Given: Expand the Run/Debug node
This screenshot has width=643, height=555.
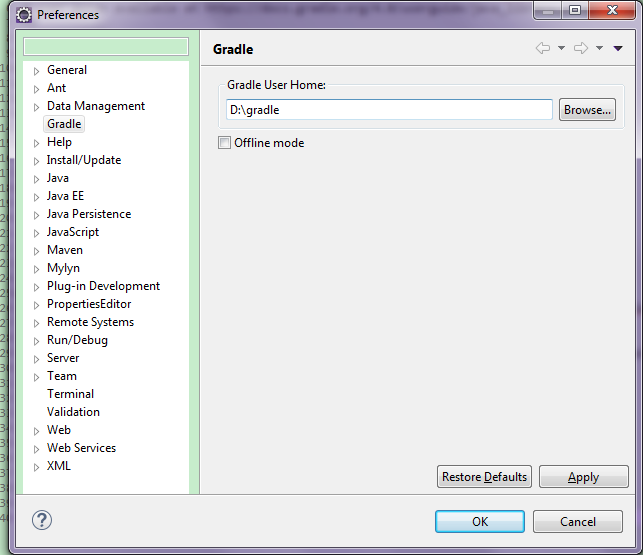Looking at the screenshot, I should click(x=36, y=341).
